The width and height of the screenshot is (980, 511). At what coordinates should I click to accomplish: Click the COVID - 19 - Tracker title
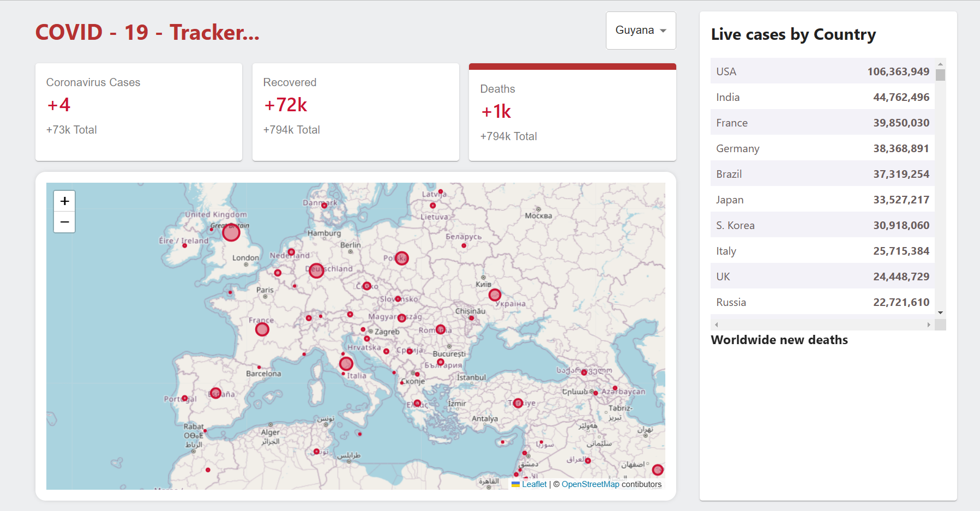coord(147,32)
